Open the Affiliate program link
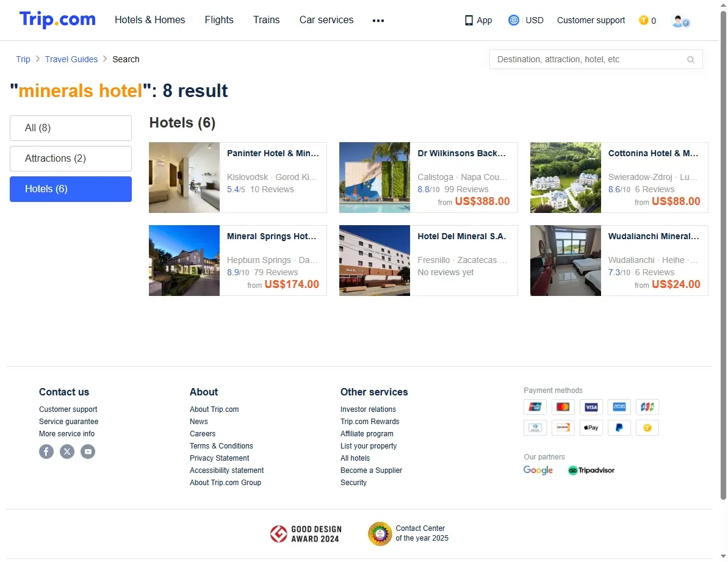Viewport: 728px width, 562px height. tap(367, 433)
